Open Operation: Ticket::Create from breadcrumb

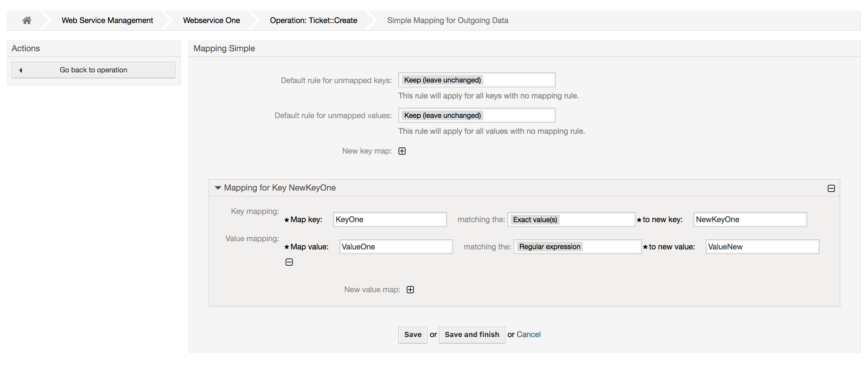[313, 20]
